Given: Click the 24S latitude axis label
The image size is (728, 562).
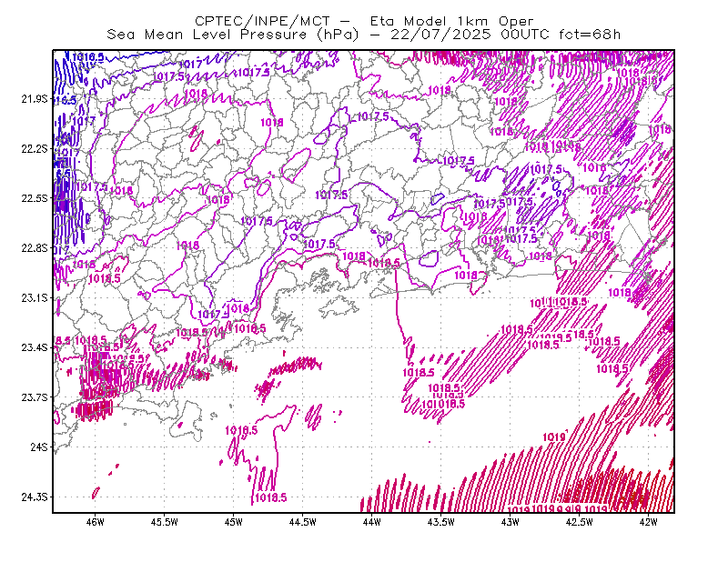Looking at the screenshot, I should 39,447.
